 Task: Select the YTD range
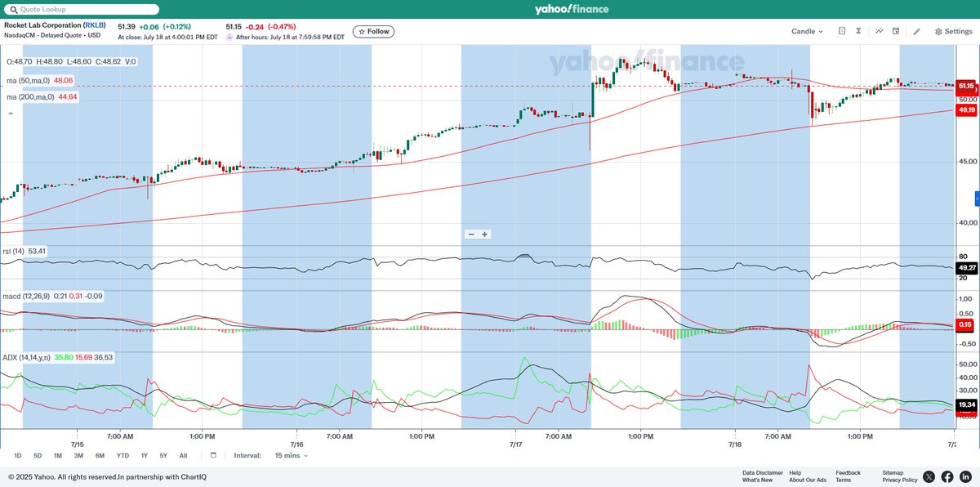(x=122, y=455)
